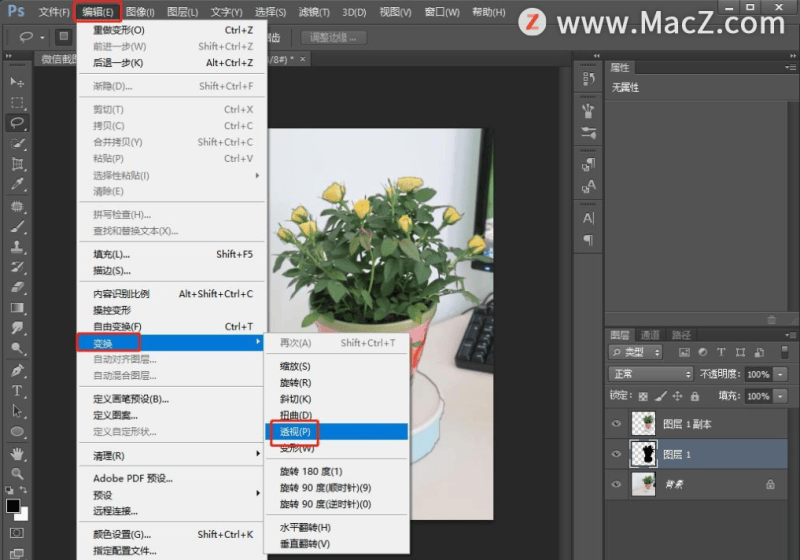Image resolution: width=800 pixels, height=560 pixels.
Task: Choose 颜色设置(G)... menu entry
Action: click(x=171, y=534)
